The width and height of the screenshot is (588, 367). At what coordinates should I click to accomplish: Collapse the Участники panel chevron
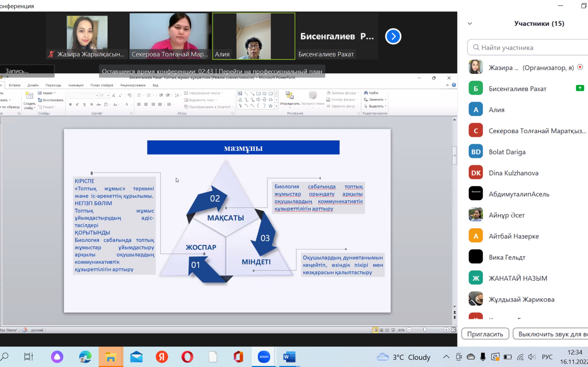pos(470,24)
